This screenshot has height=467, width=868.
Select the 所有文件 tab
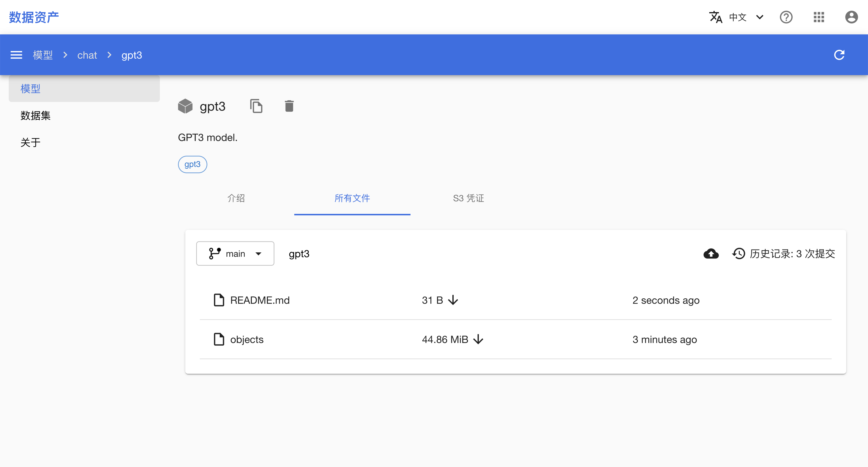pyautogui.click(x=352, y=198)
